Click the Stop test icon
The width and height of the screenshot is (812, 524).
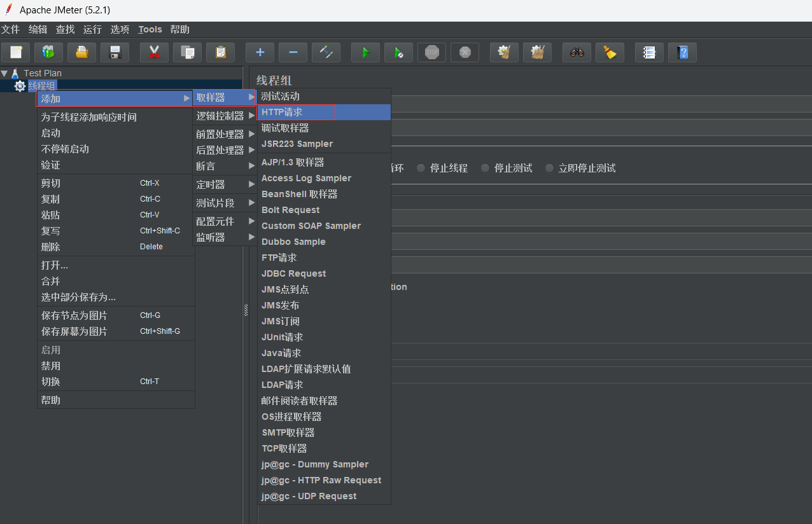[431, 52]
